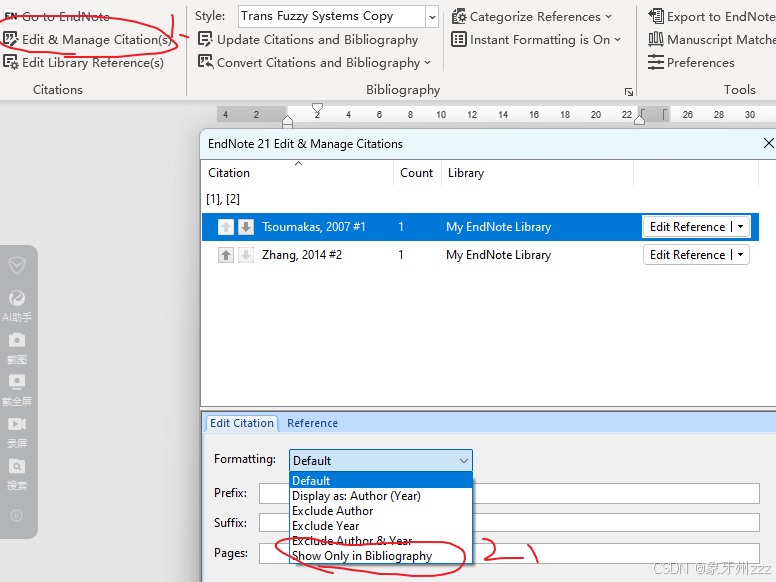The image size is (776, 582).
Task: Click the Preferences sliders icon
Action: pyautogui.click(x=656, y=62)
